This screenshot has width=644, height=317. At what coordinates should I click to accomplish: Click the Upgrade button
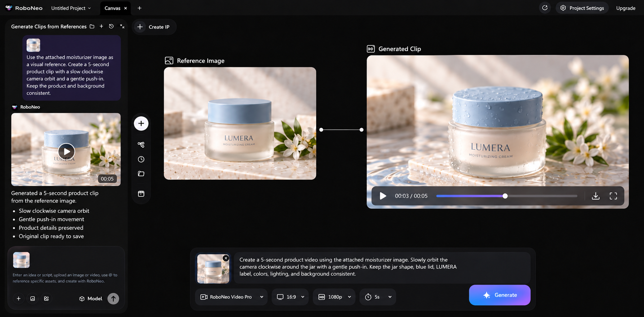[626, 8]
